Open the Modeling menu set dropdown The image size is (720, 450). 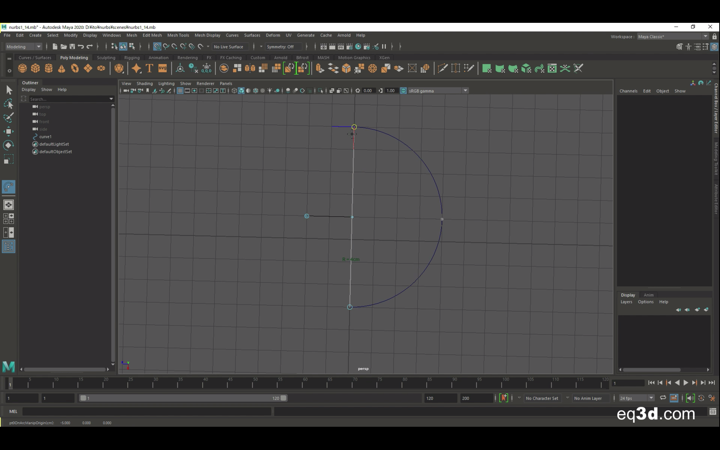coord(24,46)
